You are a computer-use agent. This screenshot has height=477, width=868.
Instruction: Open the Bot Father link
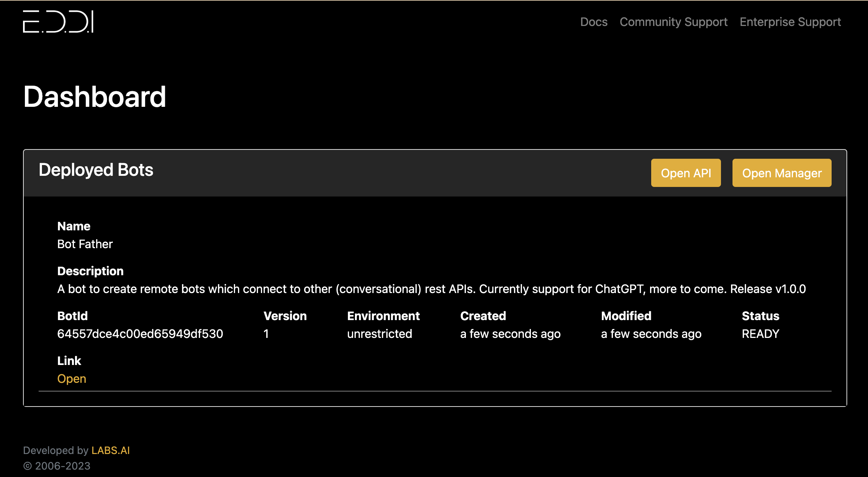coord(72,379)
